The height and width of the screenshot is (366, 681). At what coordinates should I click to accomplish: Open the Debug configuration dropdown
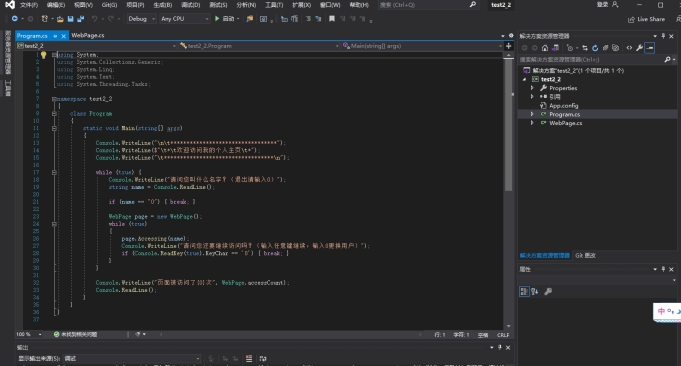pyautogui.click(x=141, y=19)
